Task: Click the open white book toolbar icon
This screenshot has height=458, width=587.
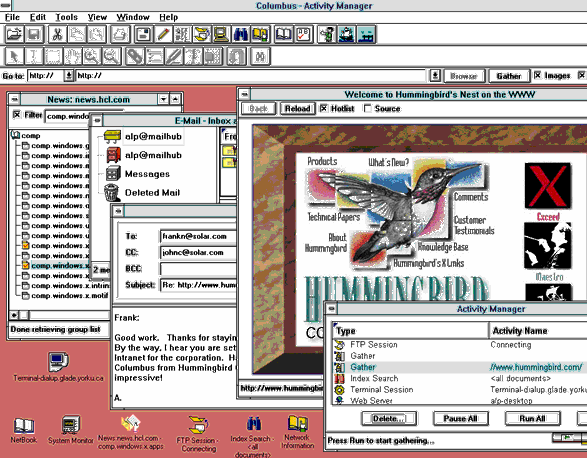Action: (283, 34)
